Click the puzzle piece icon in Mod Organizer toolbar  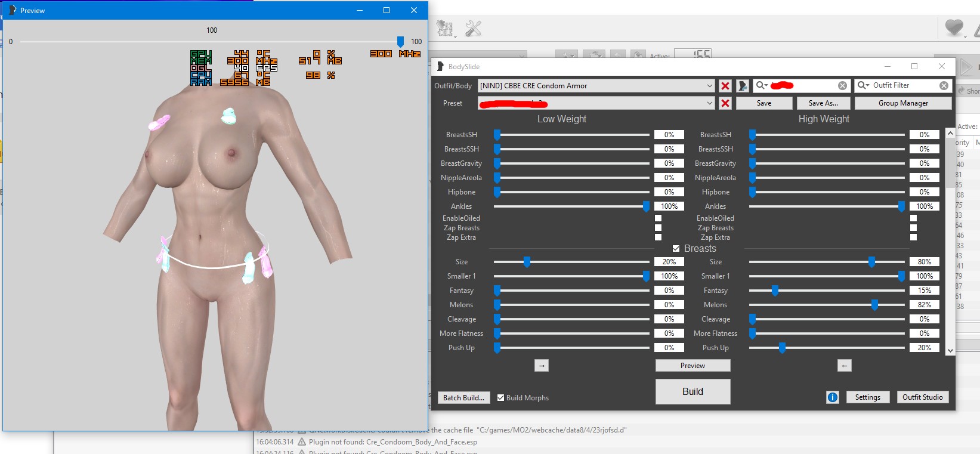coord(444,29)
